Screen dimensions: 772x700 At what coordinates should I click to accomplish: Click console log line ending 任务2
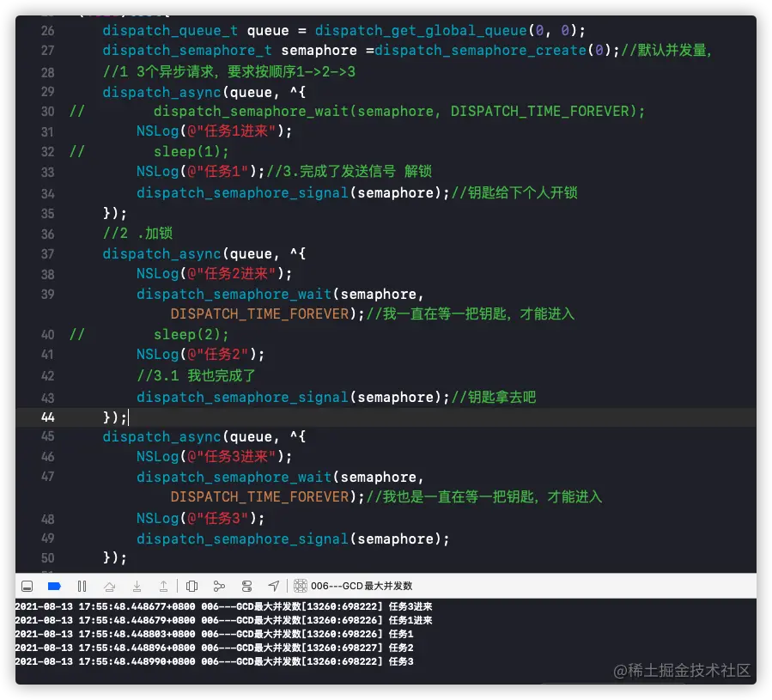(x=214, y=648)
